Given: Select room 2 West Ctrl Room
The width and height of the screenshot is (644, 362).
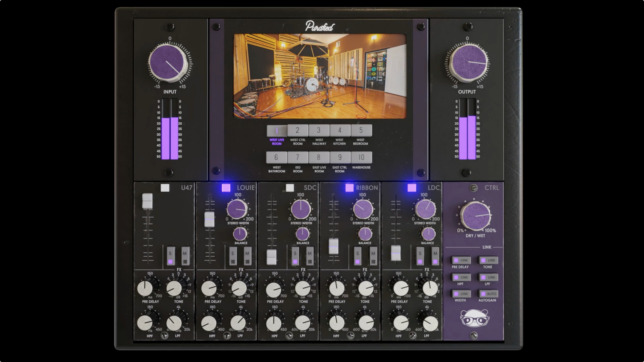Looking at the screenshot, I should 298,130.
